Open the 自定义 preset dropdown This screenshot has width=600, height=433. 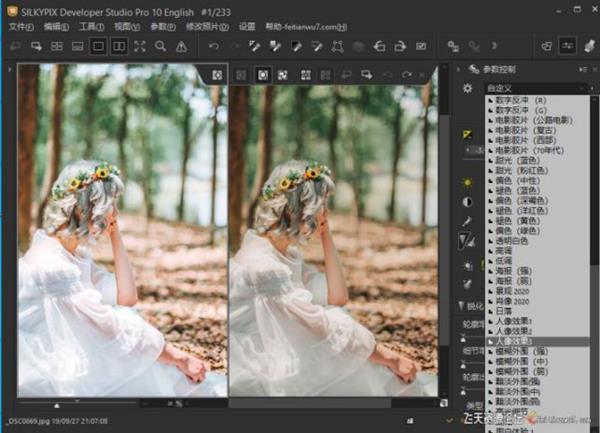click(x=535, y=89)
